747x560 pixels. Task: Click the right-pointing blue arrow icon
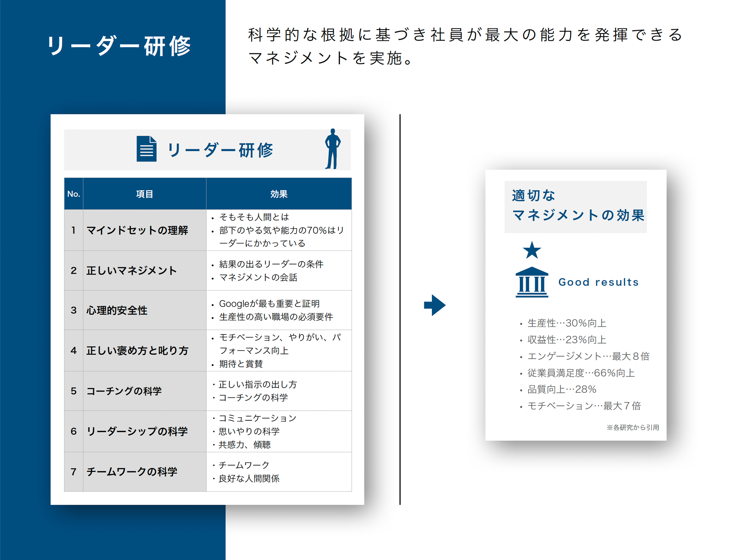pos(435,305)
